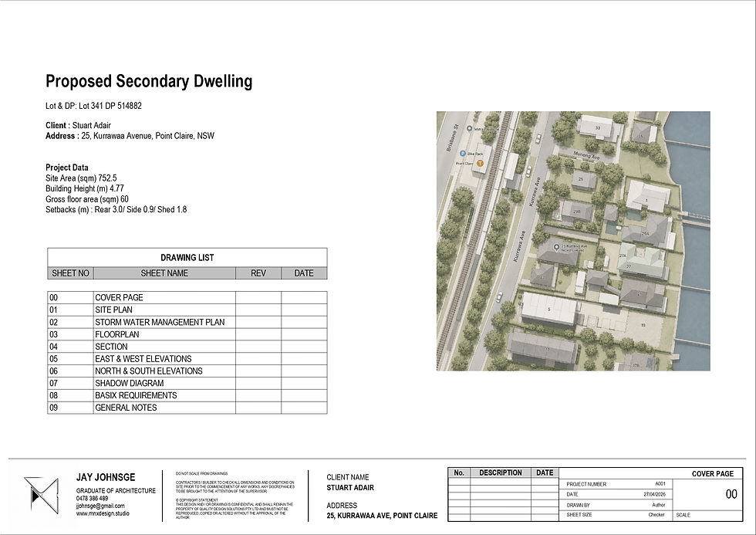The width and height of the screenshot is (756, 535).
Task: Click the orange T station icon on map
Action: pos(480,164)
